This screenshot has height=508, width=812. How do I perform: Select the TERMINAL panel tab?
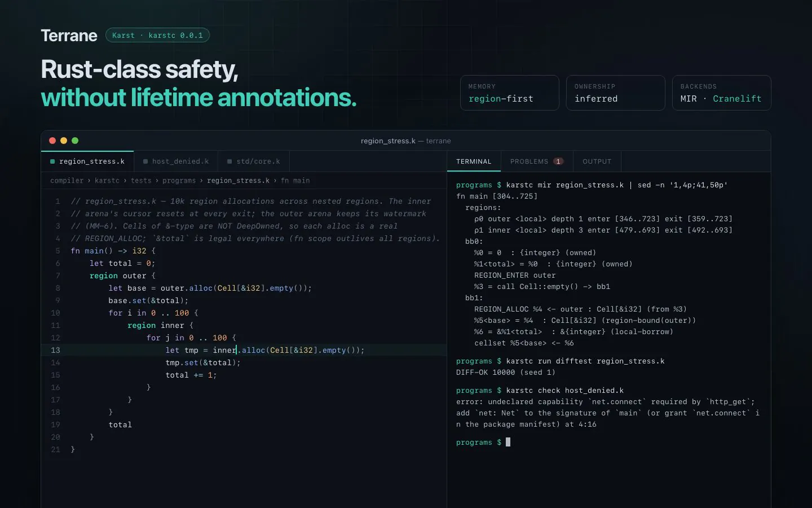(x=474, y=161)
